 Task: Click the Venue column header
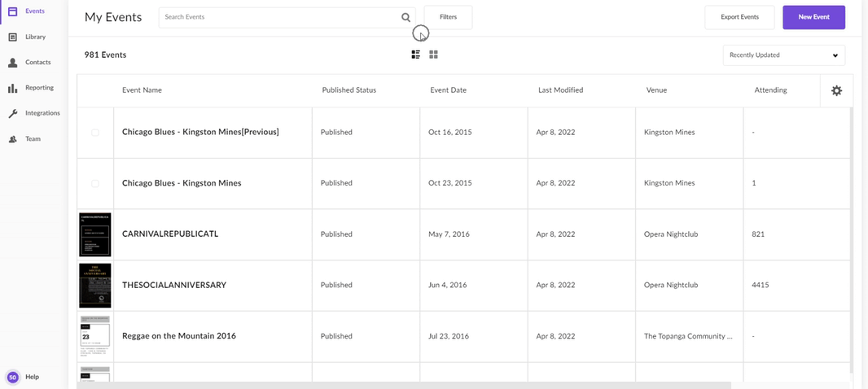pos(656,90)
